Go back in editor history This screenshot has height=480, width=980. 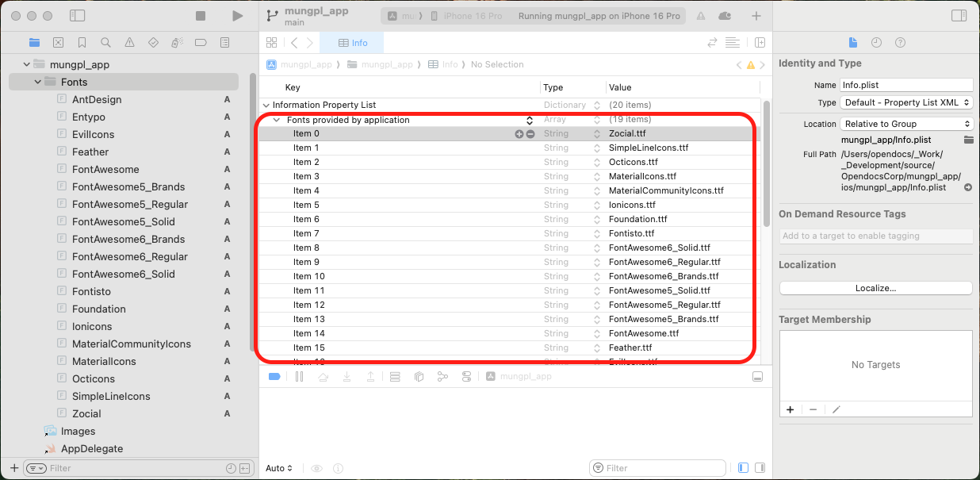click(x=293, y=43)
